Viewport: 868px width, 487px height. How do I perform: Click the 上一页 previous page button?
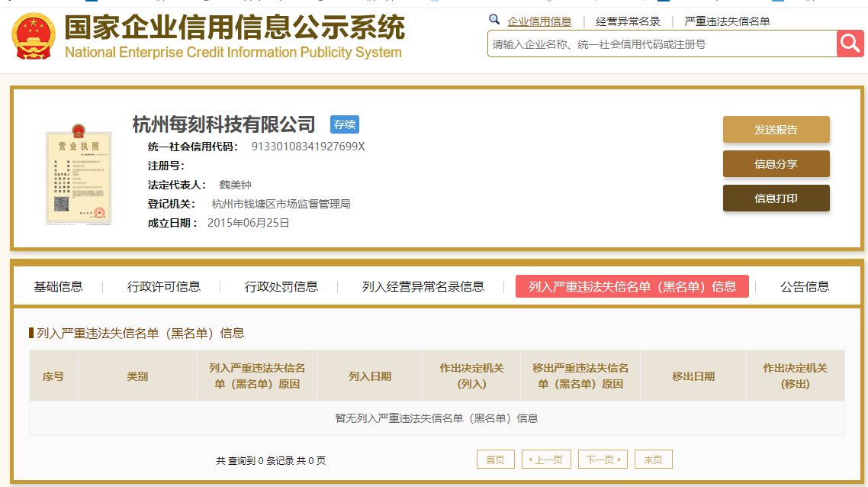point(546,460)
